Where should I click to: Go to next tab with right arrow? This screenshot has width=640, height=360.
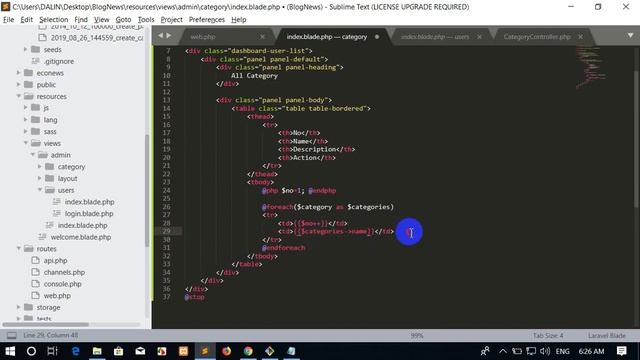click(x=169, y=36)
